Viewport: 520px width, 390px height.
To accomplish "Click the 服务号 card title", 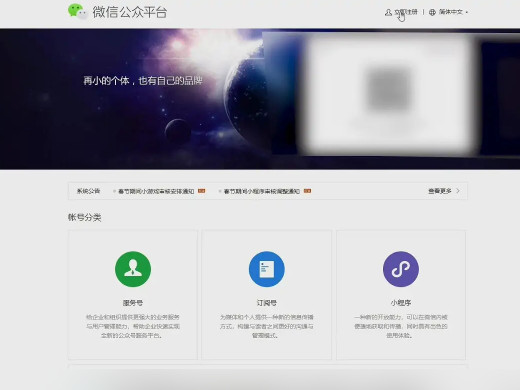I will pos(133,303).
